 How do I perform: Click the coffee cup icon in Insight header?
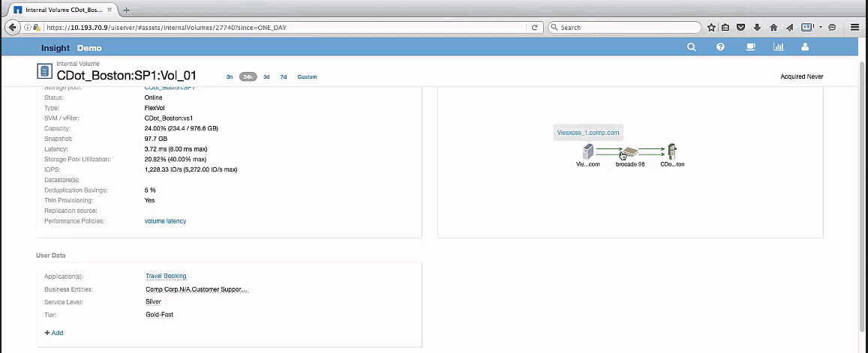pyautogui.click(x=750, y=47)
